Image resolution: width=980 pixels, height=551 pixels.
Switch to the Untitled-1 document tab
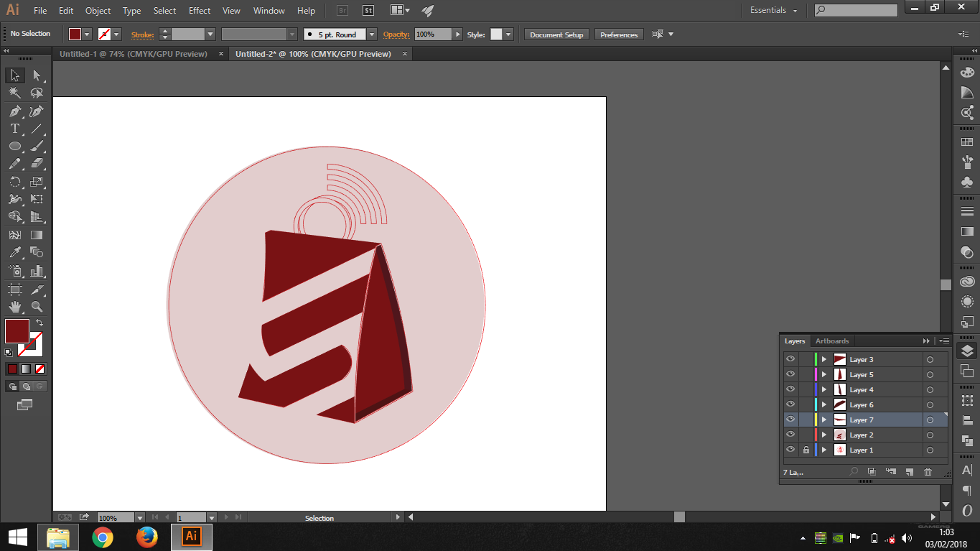point(134,54)
